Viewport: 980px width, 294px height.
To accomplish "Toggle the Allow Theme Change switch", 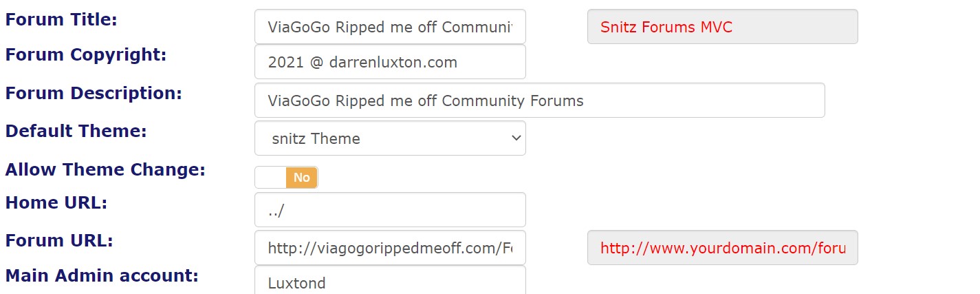I will (286, 177).
